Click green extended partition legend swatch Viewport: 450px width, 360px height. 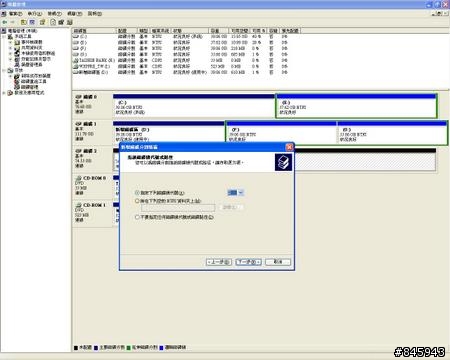pyautogui.click(x=129, y=348)
